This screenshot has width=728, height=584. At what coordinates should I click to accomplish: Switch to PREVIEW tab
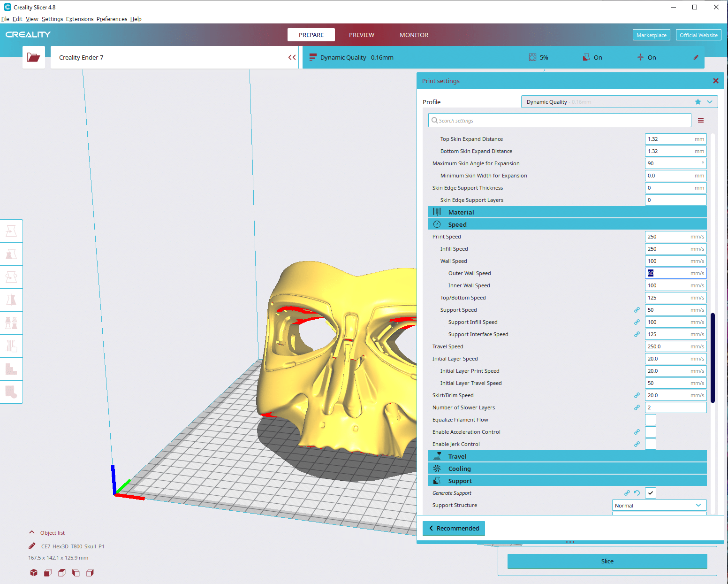(362, 35)
